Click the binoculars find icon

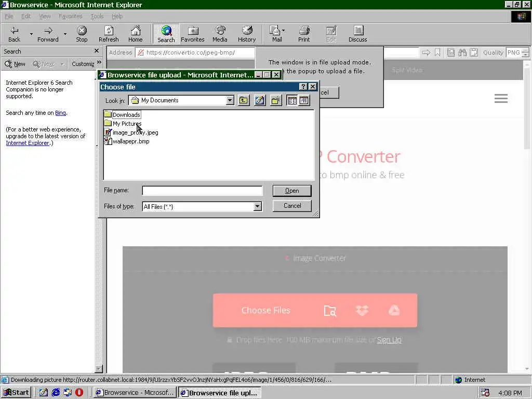click(462, 52)
